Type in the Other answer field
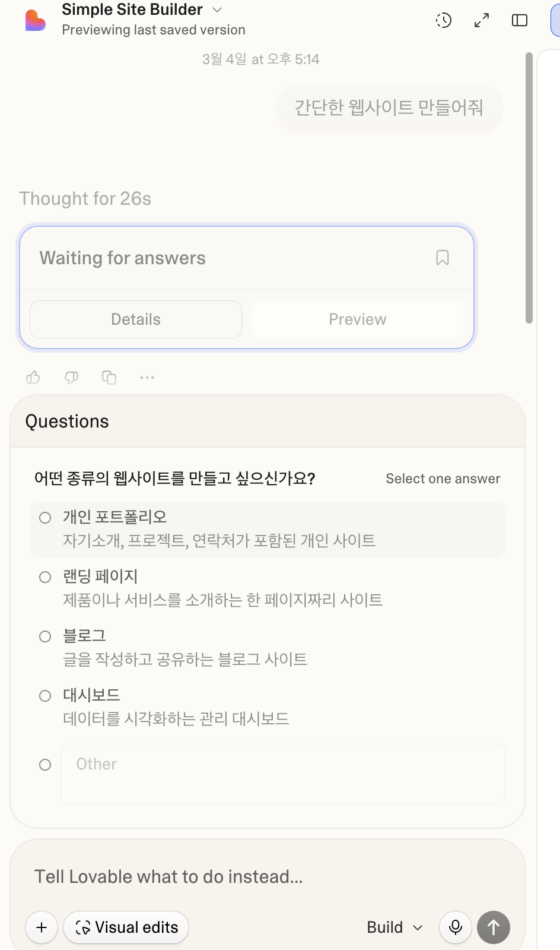Screen dimensions: 560x950 click(282, 773)
